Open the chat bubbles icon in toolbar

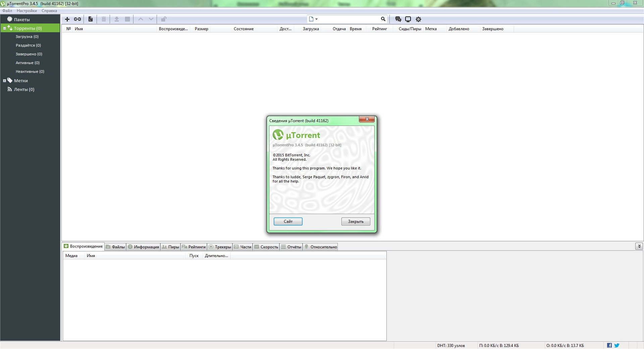pos(398,19)
